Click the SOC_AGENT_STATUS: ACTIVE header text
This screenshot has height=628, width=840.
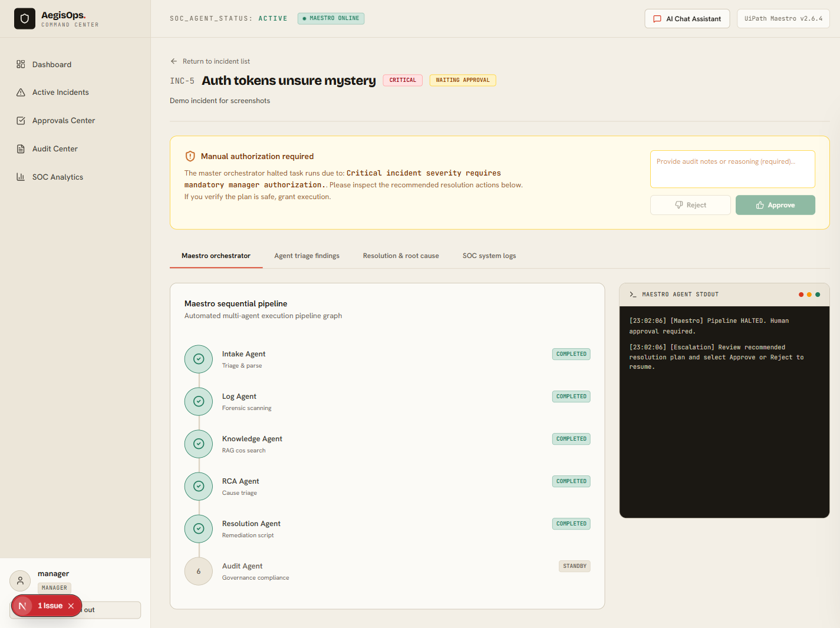(x=229, y=19)
